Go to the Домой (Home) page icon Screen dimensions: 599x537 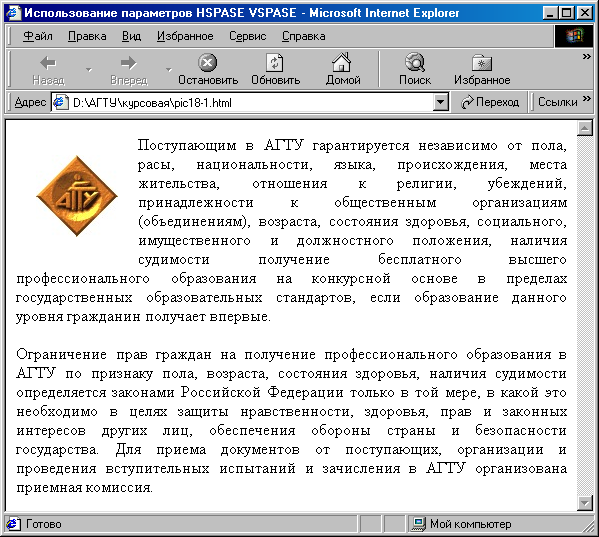342,62
